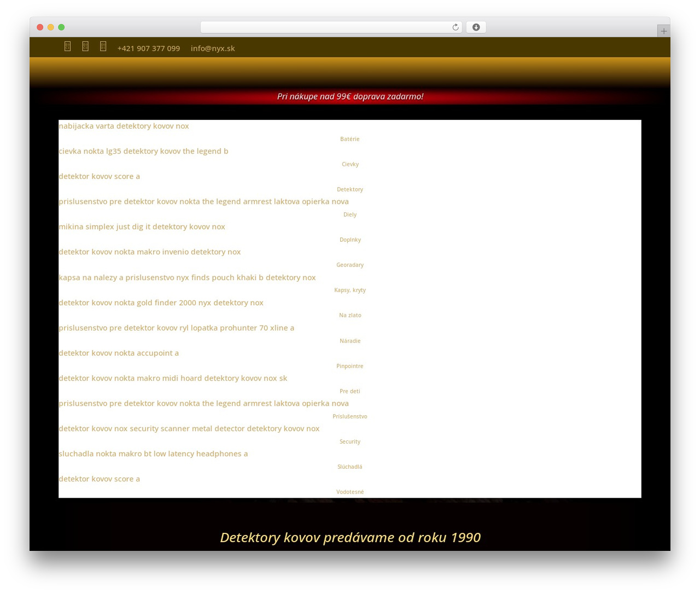700x593 pixels.
Task: Select the Slúchadlá category
Action: [350, 467]
